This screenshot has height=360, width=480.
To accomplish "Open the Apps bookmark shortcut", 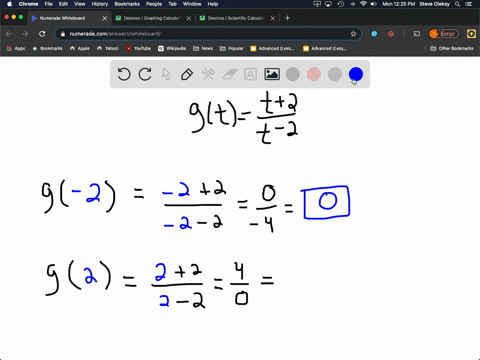I will click(x=16, y=48).
